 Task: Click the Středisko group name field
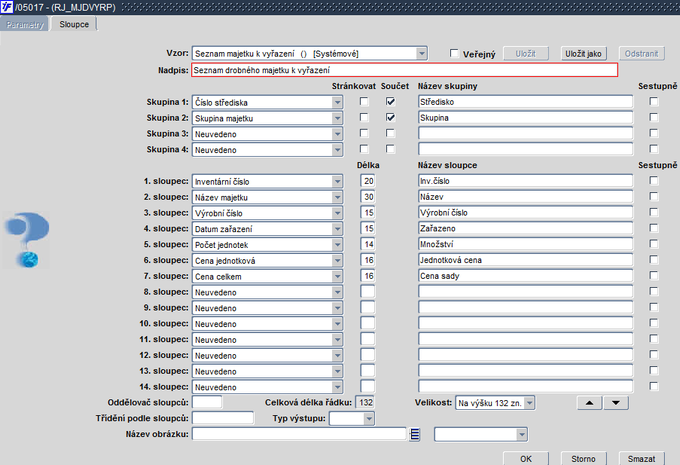tap(525, 102)
